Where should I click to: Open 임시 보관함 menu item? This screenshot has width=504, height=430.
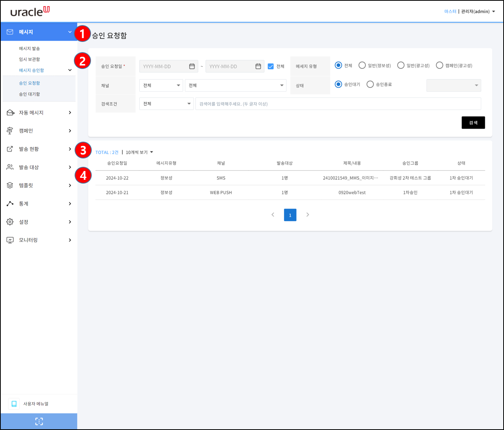coord(29,59)
